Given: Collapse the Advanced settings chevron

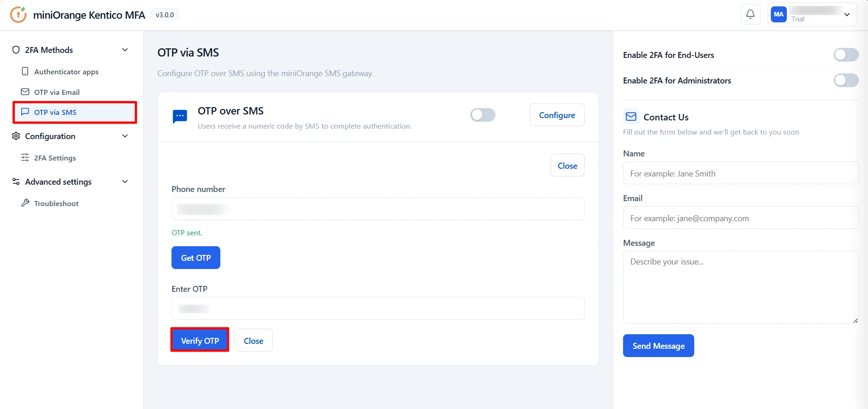Looking at the screenshot, I should (125, 181).
